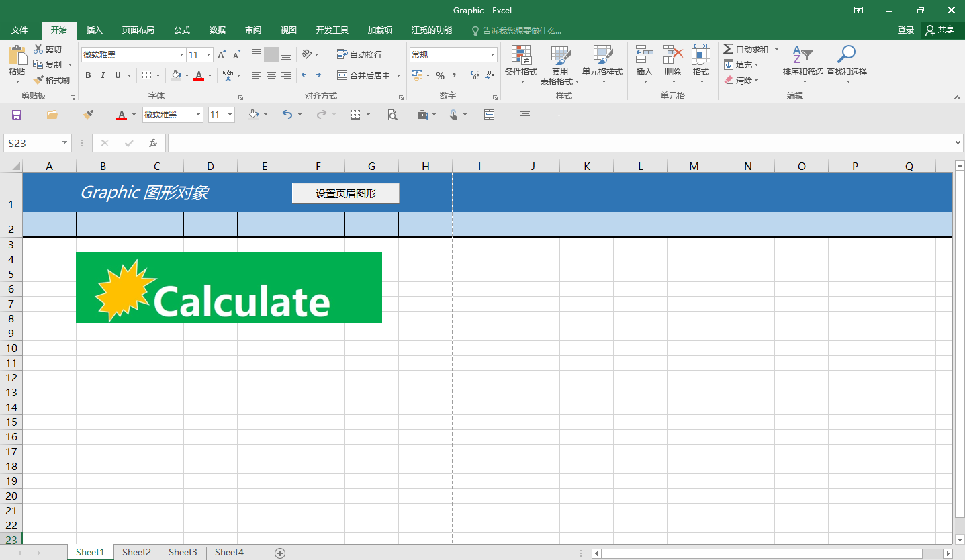Apply comma style number format

pyautogui.click(x=455, y=75)
